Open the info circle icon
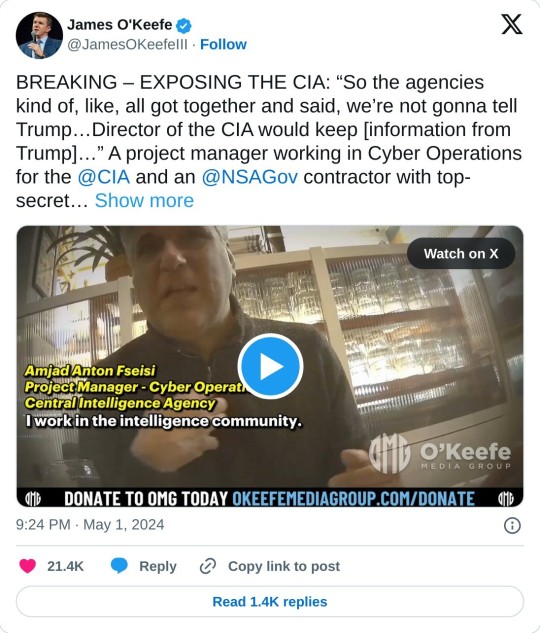Viewport: 540px width, 633px height. click(512, 526)
